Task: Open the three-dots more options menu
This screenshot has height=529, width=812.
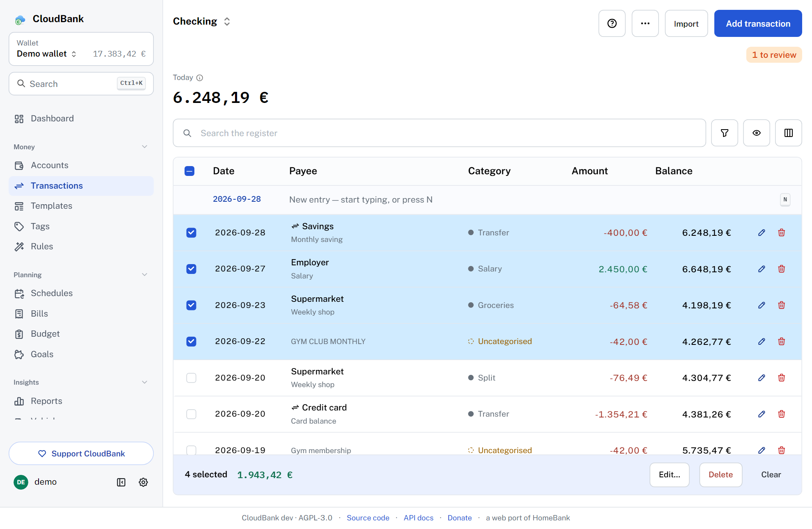Action: [x=645, y=23]
